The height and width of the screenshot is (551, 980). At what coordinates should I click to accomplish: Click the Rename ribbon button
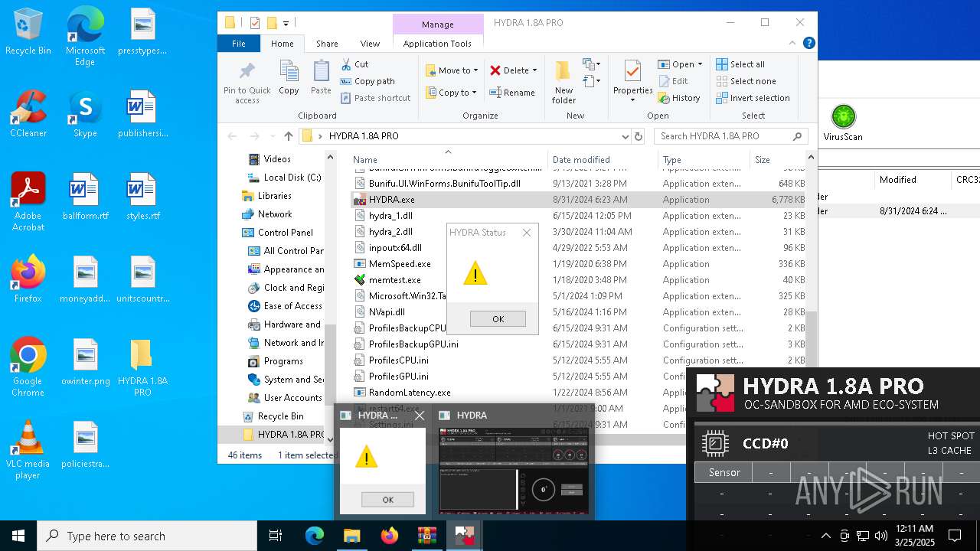512,93
